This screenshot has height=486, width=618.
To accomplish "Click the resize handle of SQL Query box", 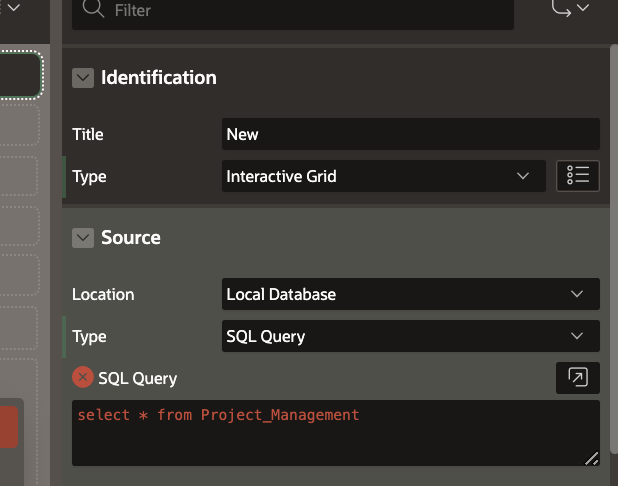I will point(592,458).
